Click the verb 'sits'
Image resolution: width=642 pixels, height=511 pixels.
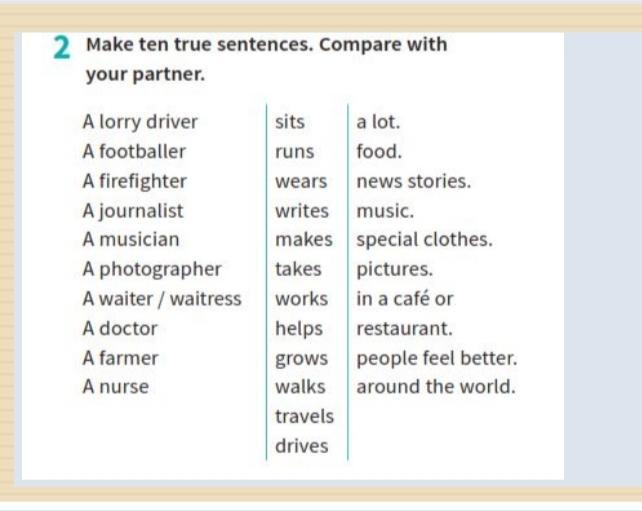(290, 122)
